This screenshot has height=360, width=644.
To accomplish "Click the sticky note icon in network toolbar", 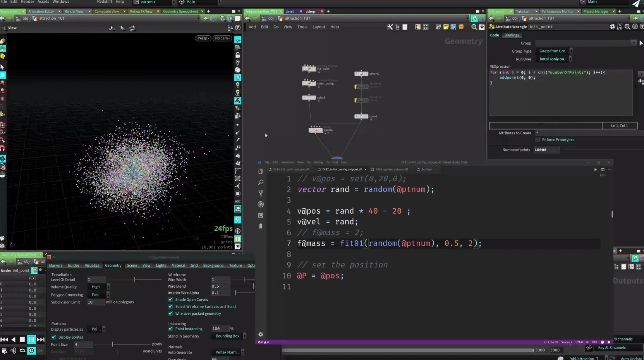I will tap(446, 27).
